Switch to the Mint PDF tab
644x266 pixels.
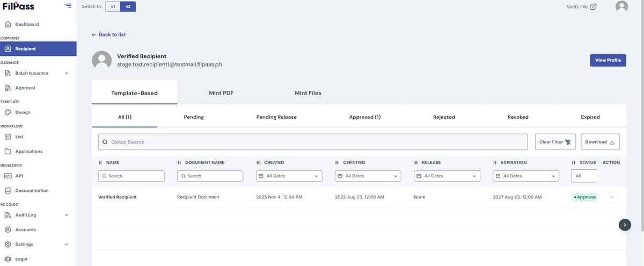tap(221, 92)
